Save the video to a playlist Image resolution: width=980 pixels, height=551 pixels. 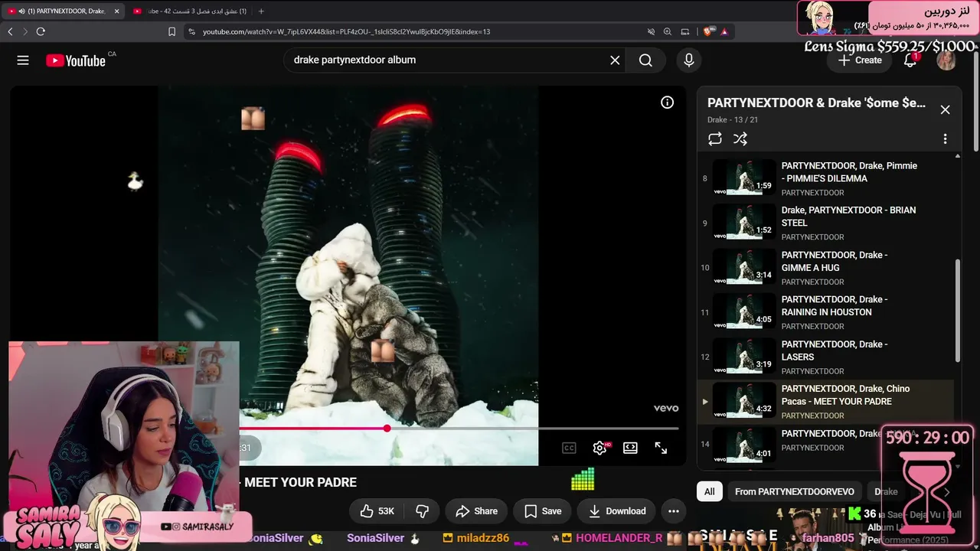point(543,511)
